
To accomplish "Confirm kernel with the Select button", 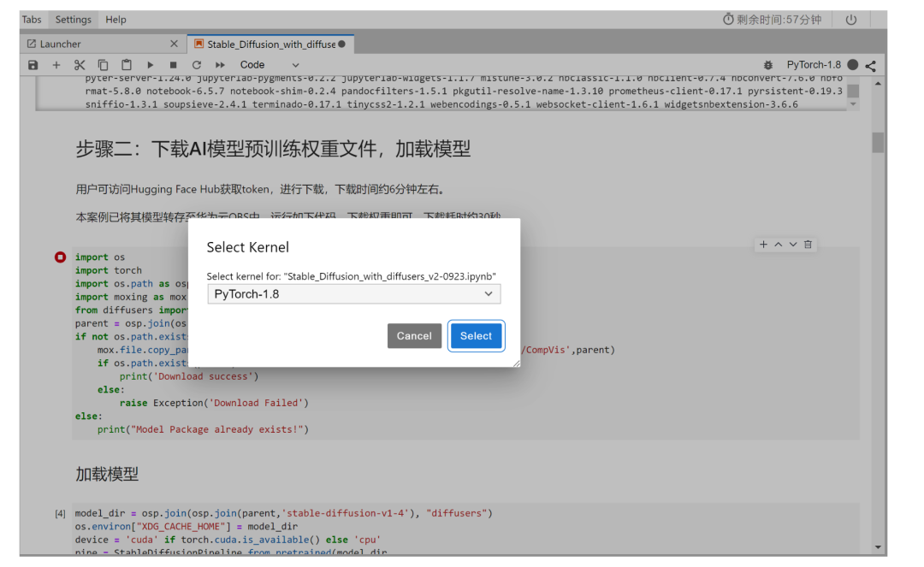I will tap(477, 335).
